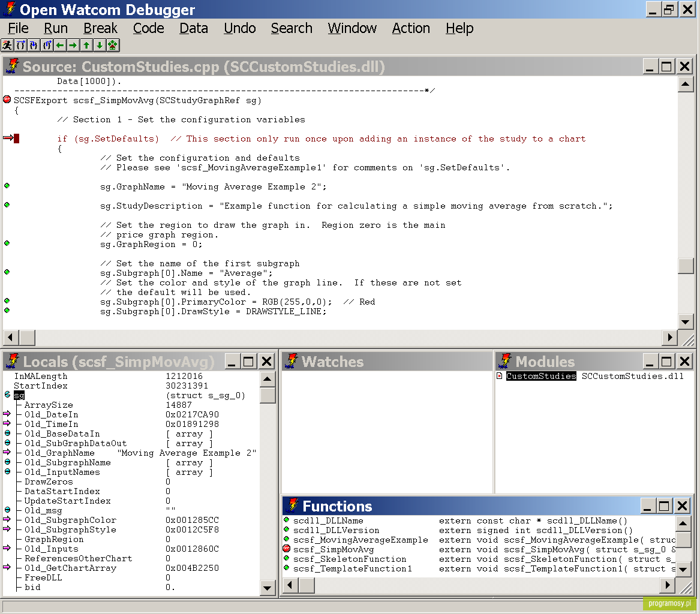Click the Down Stack green arrow icon
This screenshot has width=700, height=614.
point(100,45)
